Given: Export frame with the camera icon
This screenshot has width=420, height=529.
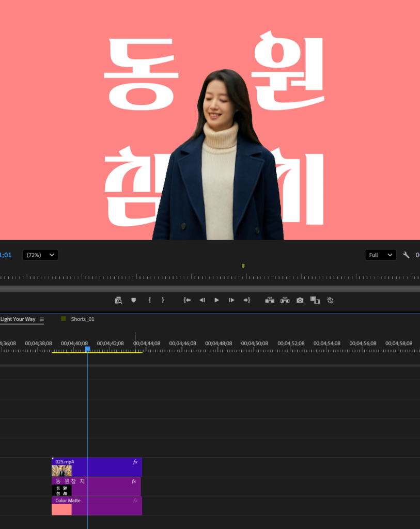Looking at the screenshot, I should (x=300, y=300).
